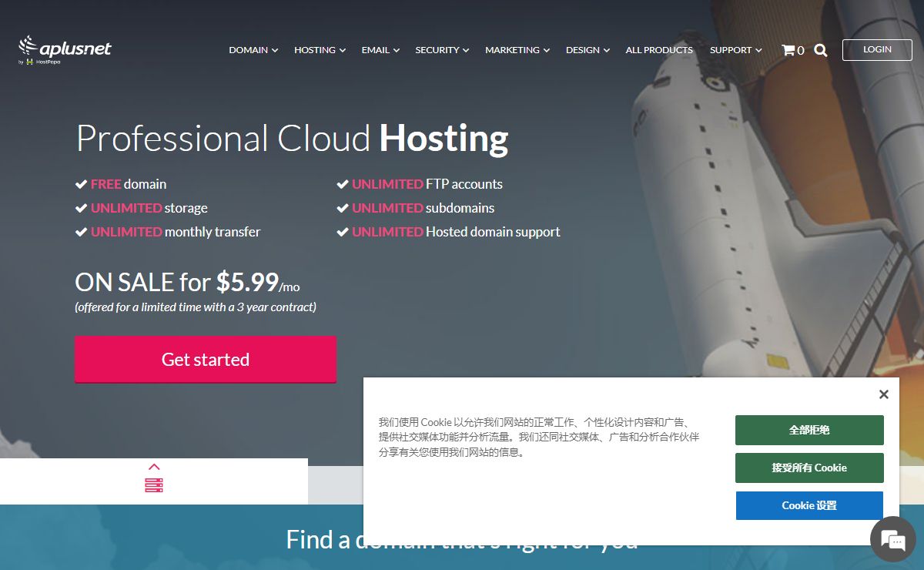
Task: Click the pink upward chevron arrow
Action: tap(154, 467)
